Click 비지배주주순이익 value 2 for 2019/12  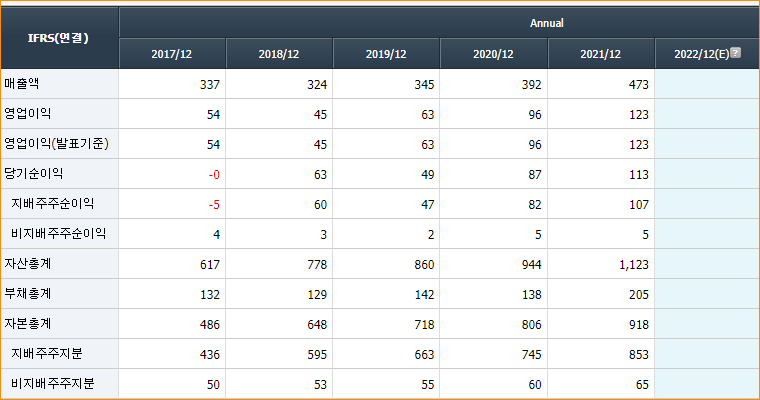point(431,235)
